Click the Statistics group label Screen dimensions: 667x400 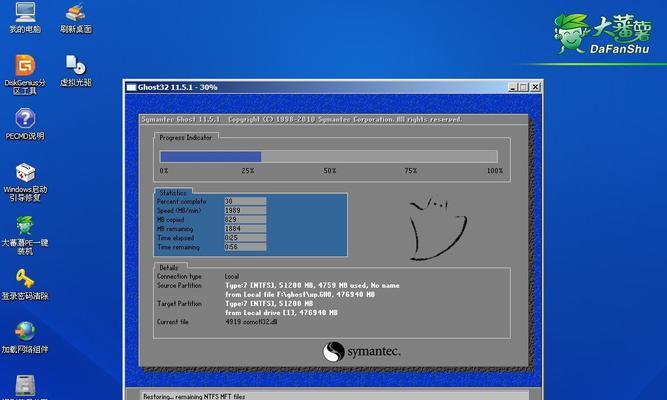pos(173,192)
